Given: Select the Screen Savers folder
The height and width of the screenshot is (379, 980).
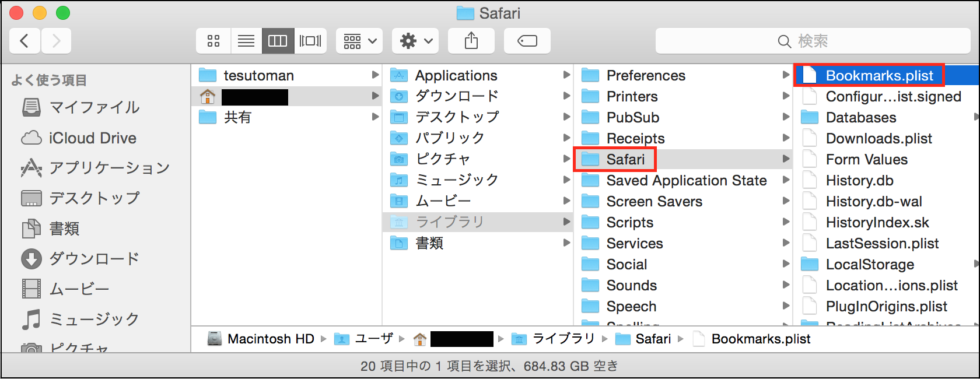Looking at the screenshot, I should pyautogui.click(x=684, y=201).
